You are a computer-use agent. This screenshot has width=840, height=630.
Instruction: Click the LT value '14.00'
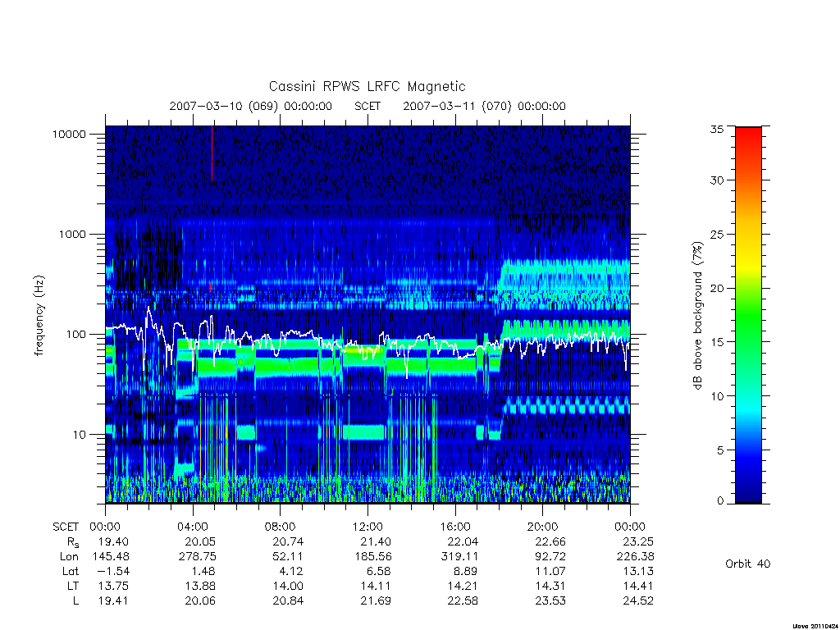[288, 586]
